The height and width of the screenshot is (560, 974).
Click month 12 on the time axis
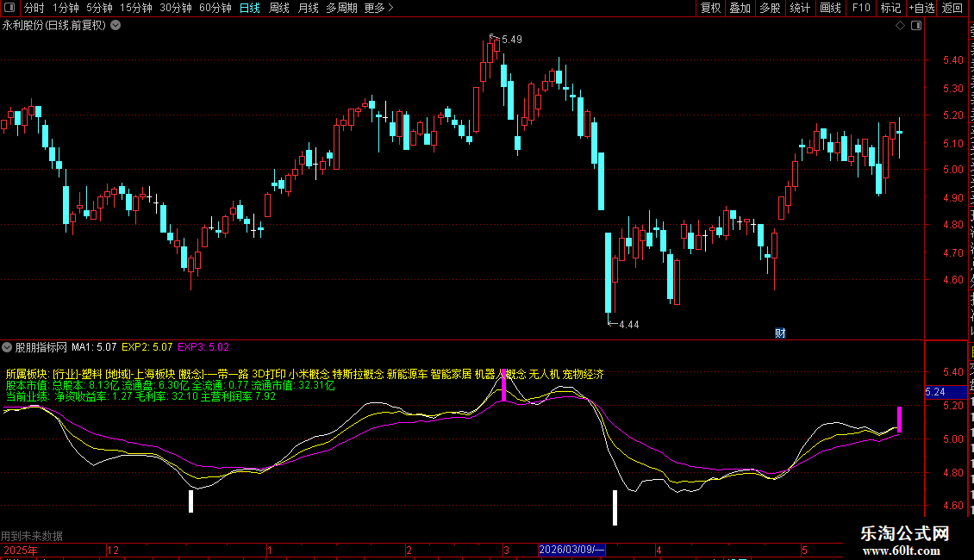[x=112, y=550]
